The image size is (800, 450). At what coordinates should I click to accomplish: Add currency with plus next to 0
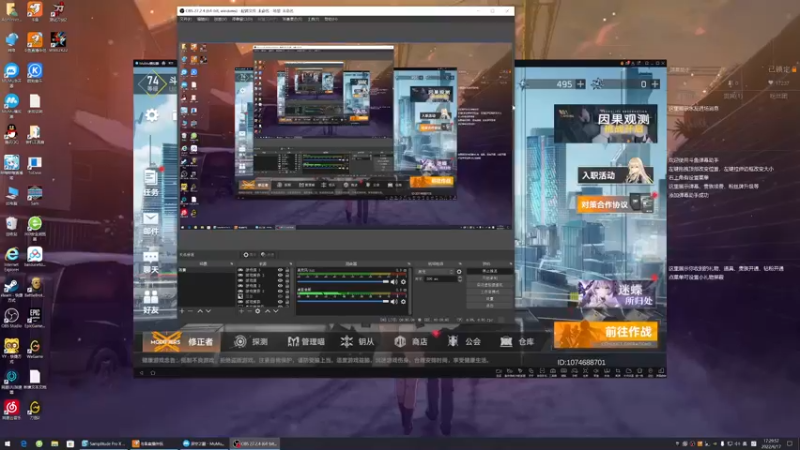655,84
